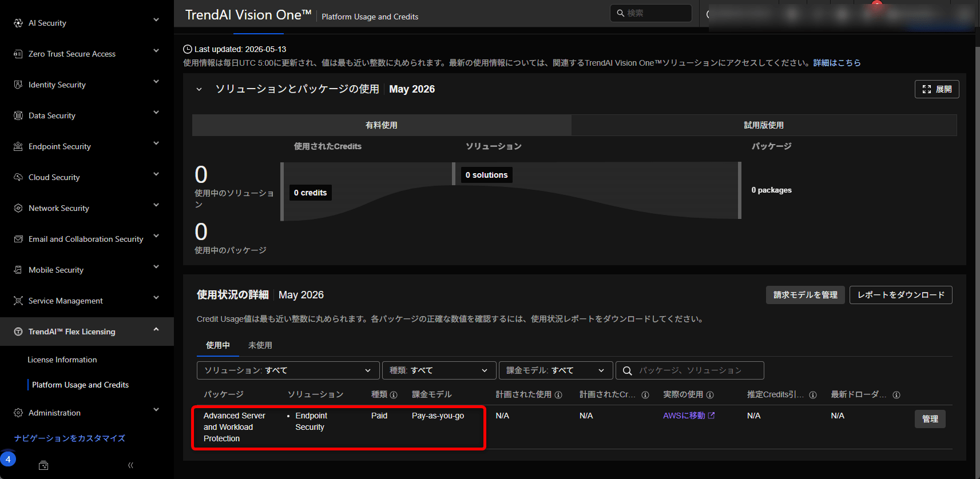The width and height of the screenshot is (980, 479).
Task: Click the パッケージ、ソリューション search field
Action: [690, 370]
